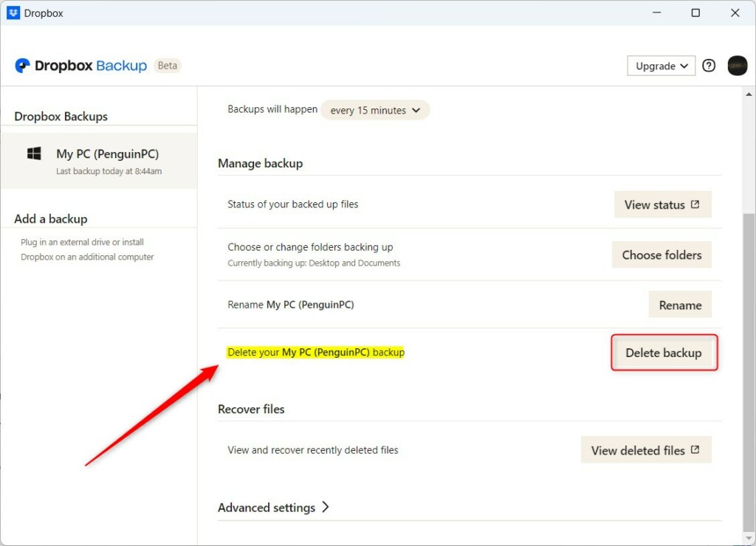Click the scrollbar up arrow

point(749,94)
